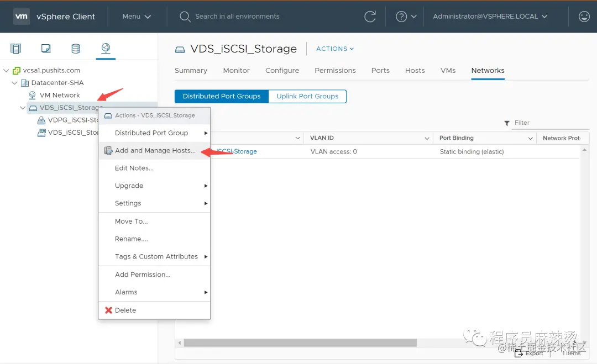Choose Move To in the context menu
The width and height of the screenshot is (597, 364).
(x=154, y=221)
